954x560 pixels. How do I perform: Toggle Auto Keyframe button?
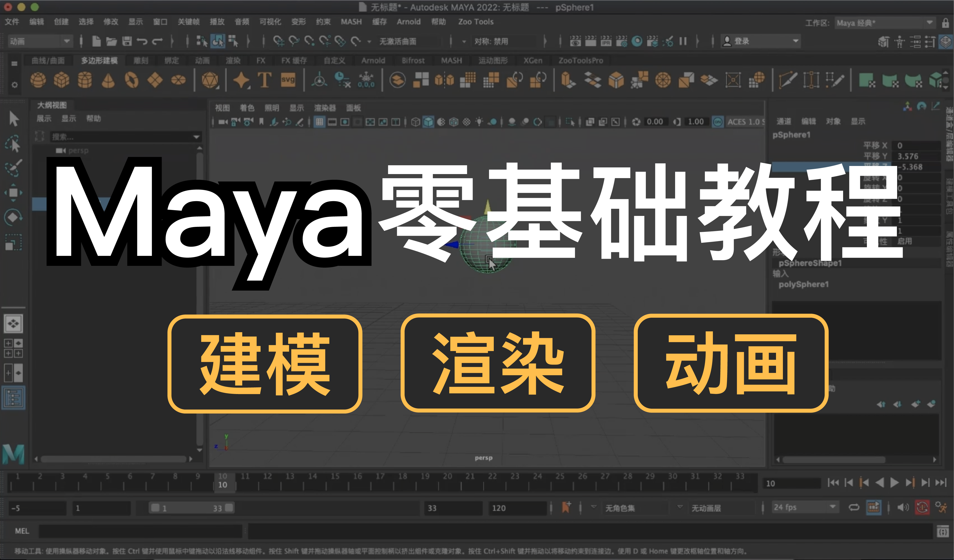[x=922, y=507]
